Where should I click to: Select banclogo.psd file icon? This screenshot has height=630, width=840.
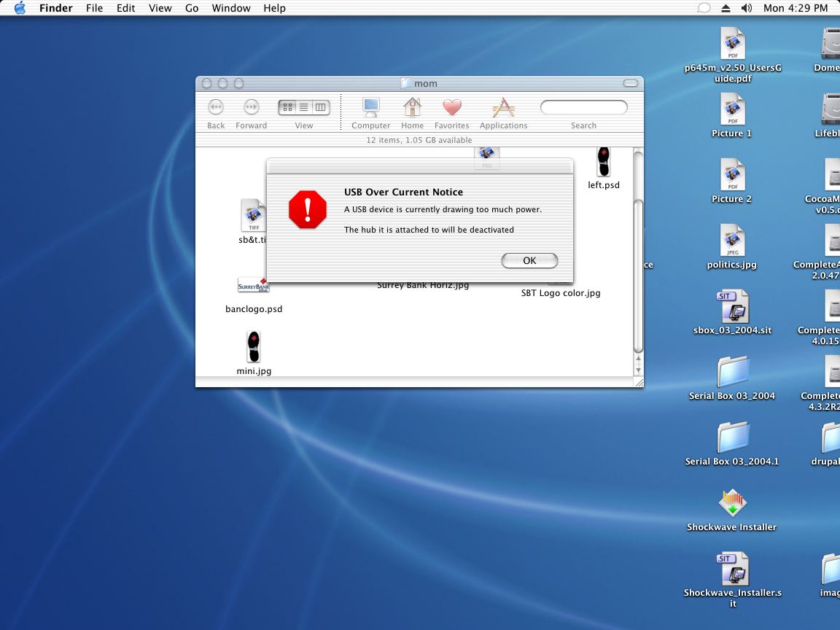click(254, 286)
